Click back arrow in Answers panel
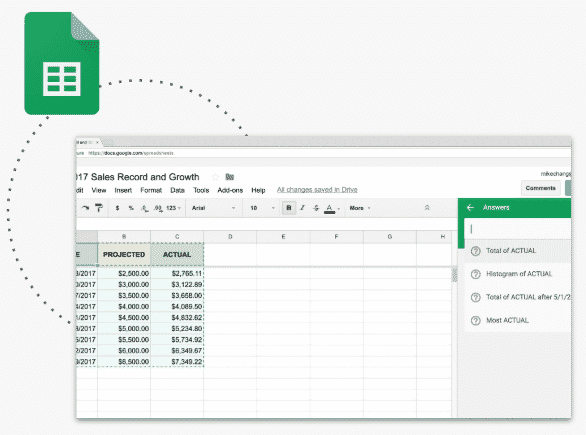Viewport: 586px width, 435px height. click(470, 207)
